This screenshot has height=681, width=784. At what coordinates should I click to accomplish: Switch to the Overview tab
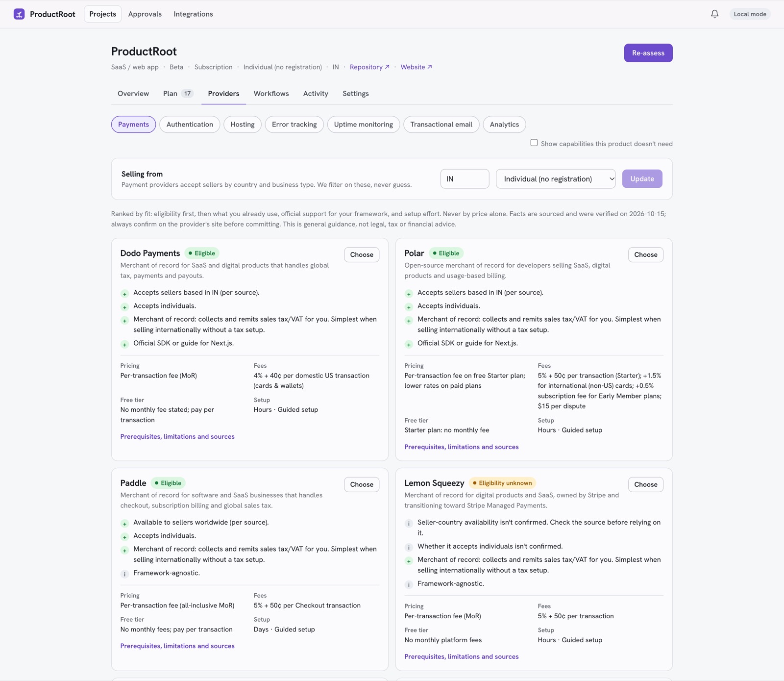[x=133, y=94]
